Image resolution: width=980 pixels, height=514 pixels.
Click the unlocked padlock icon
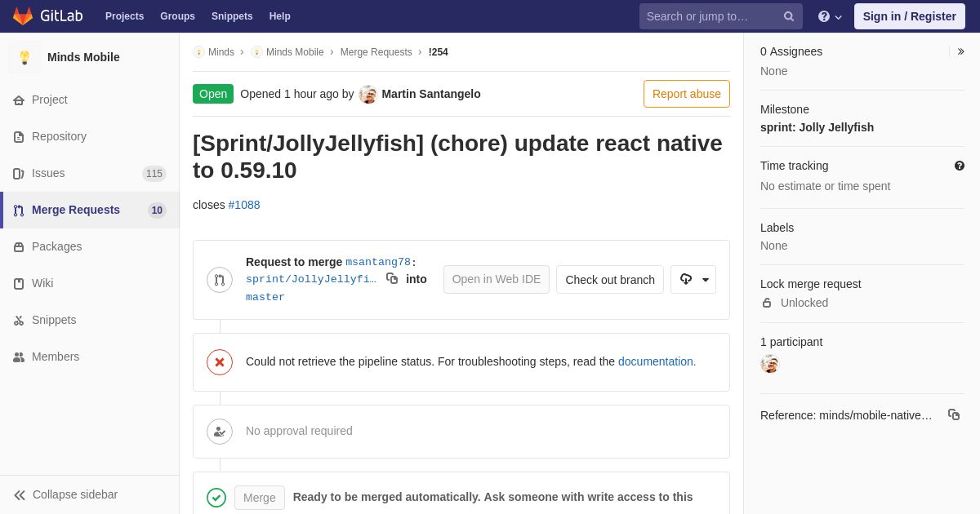(x=767, y=303)
